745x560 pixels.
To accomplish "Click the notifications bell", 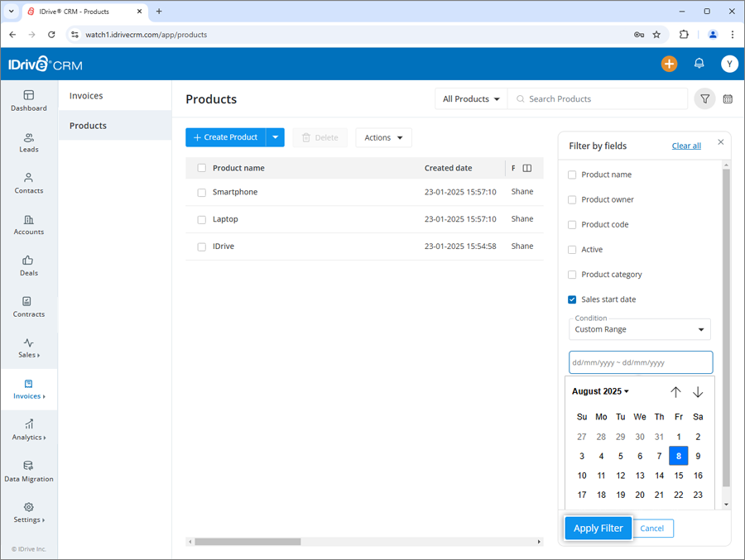I will tap(698, 63).
